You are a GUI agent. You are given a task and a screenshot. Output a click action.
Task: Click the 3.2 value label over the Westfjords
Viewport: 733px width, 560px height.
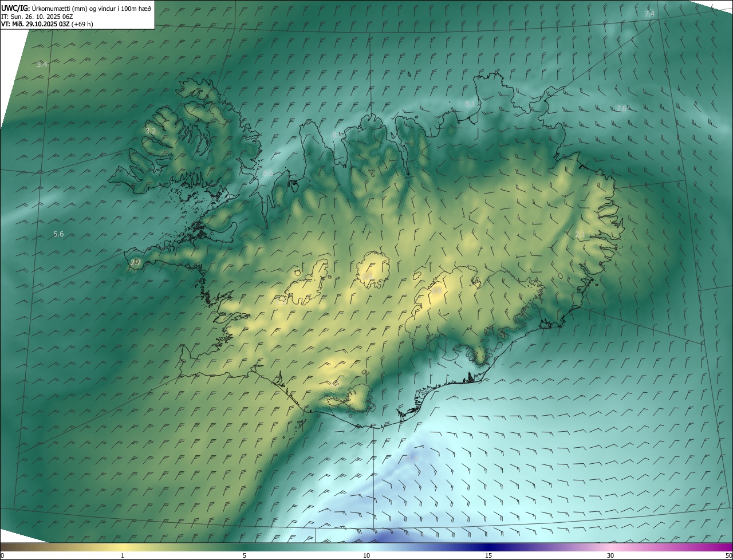tap(151, 131)
